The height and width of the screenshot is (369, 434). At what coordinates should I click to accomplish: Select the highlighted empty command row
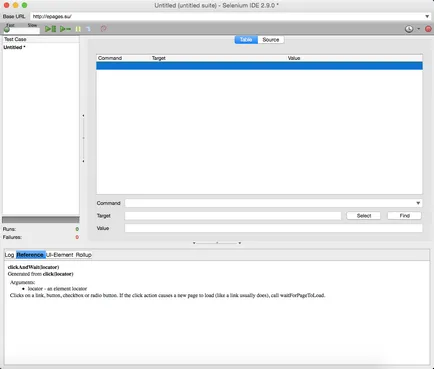pyautogui.click(x=259, y=66)
